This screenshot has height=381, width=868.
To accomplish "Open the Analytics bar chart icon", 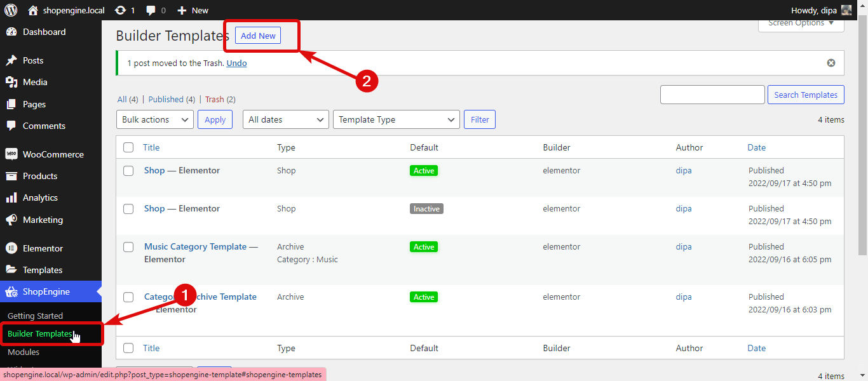I will coord(11,197).
